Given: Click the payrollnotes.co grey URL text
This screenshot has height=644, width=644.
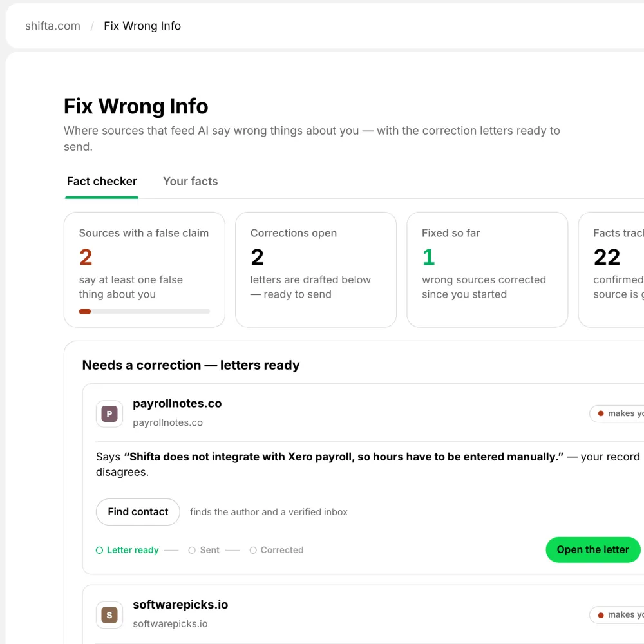Looking at the screenshot, I should tap(167, 422).
